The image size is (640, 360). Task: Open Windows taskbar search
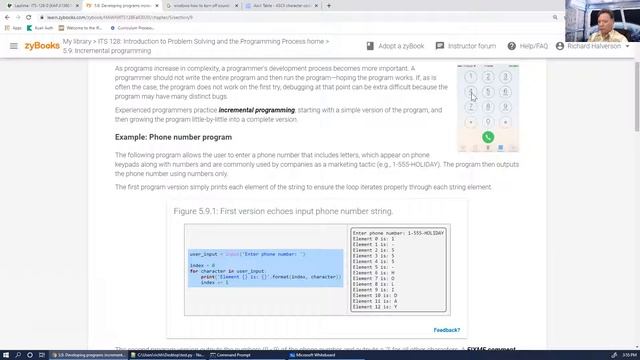pyautogui.click(x=18, y=355)
